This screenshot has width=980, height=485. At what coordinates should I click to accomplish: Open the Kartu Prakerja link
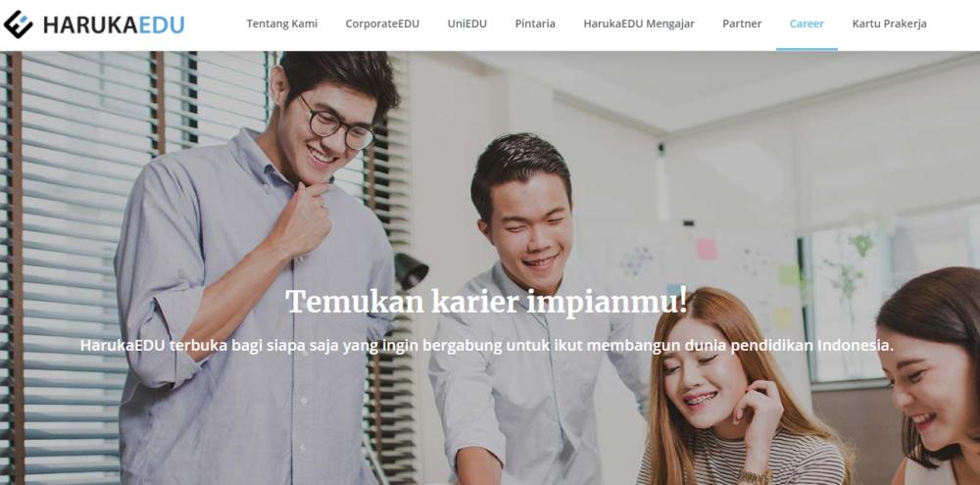click(x=890, y=24)
